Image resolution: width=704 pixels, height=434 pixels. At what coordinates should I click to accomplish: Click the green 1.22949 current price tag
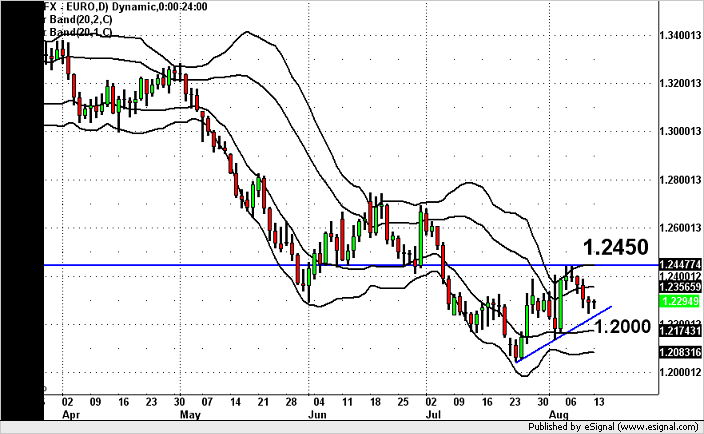tap(680, 301)
